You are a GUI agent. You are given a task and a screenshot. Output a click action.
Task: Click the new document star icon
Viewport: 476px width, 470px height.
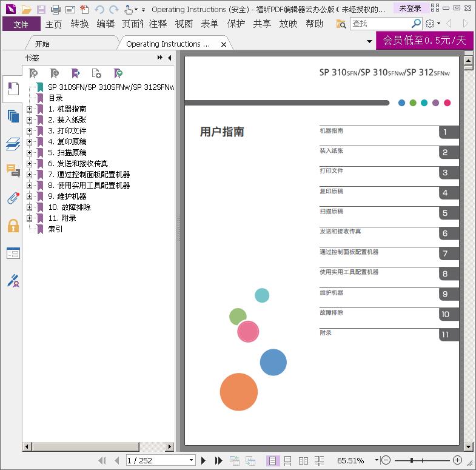pos(84,10)
